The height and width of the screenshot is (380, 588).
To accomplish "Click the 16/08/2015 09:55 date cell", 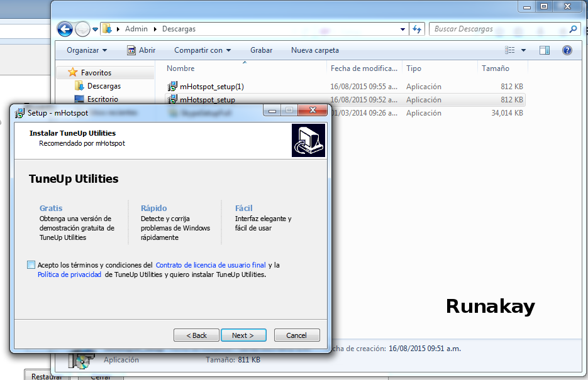I will 363,87.
